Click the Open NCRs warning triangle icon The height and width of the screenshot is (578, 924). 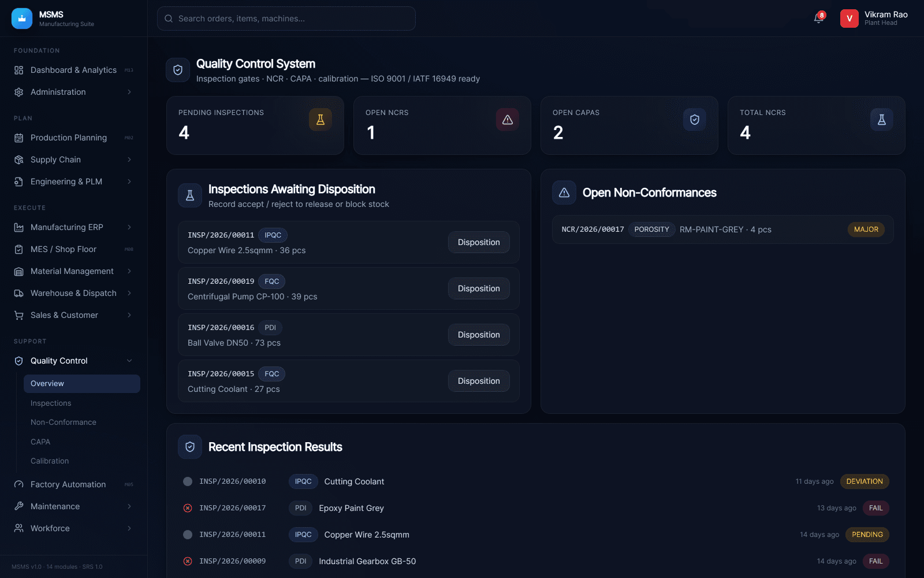tap(508, 120)
